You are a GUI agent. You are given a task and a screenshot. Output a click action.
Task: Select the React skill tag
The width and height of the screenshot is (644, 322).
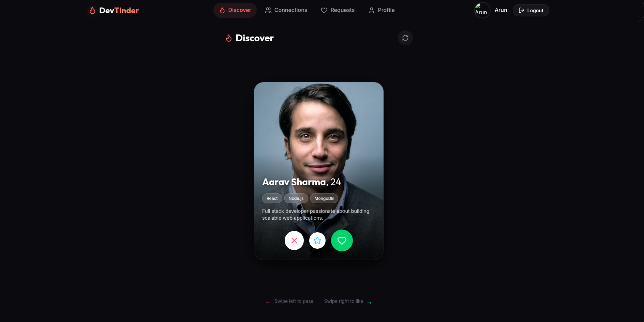click(x=272, y=198)
